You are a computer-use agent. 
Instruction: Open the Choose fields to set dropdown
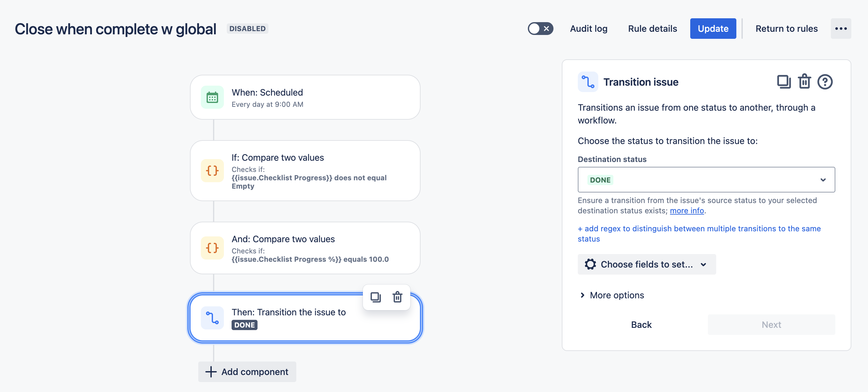point(646,264)
